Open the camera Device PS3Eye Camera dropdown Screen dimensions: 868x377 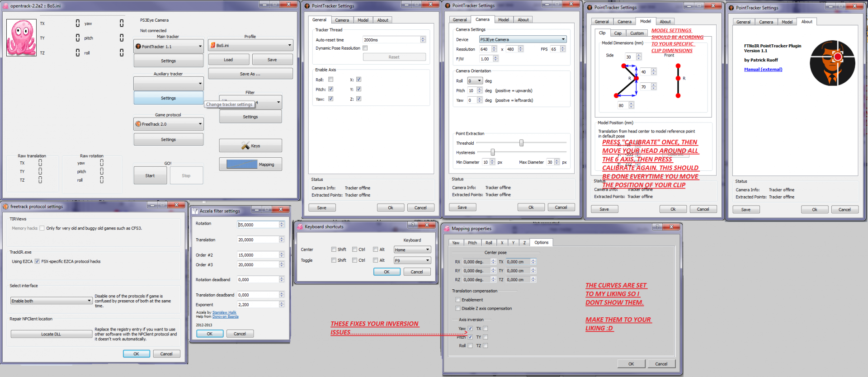(x=523, y=39)
